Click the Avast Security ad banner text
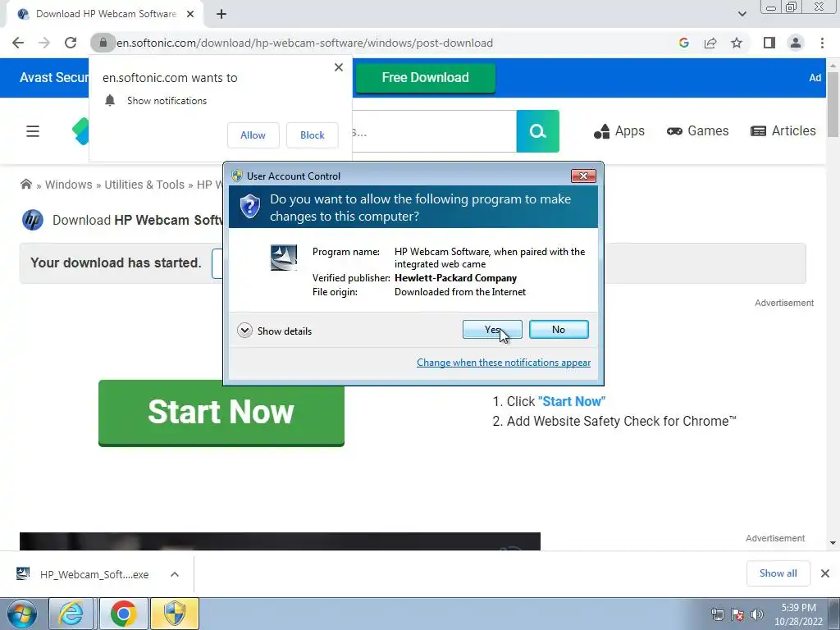The height and width of the screenshot is (630, 840). 54,78
